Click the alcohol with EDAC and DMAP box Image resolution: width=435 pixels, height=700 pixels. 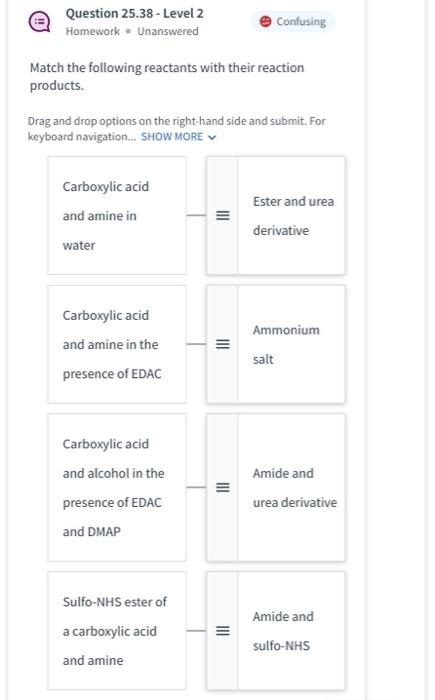pyautogui.click(x=117, y=488)
